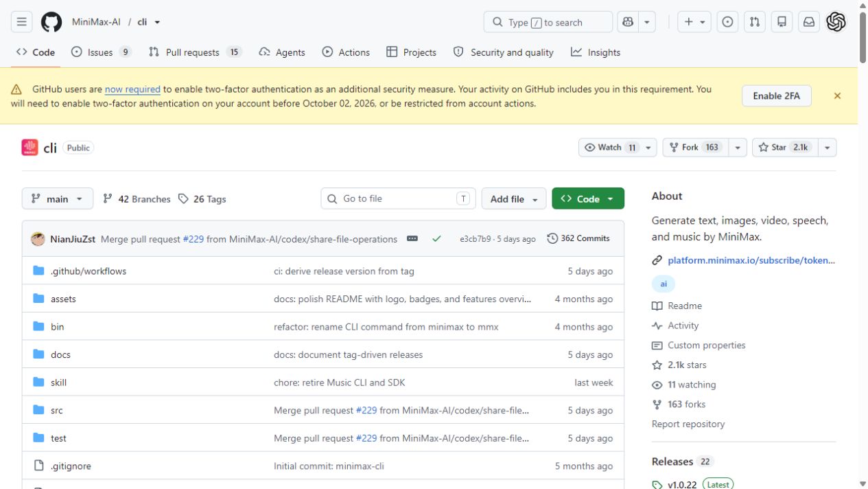This screenshot has height=489, width=868.
Task: Click the Go to file input field
Action: [x=398, y=198]
